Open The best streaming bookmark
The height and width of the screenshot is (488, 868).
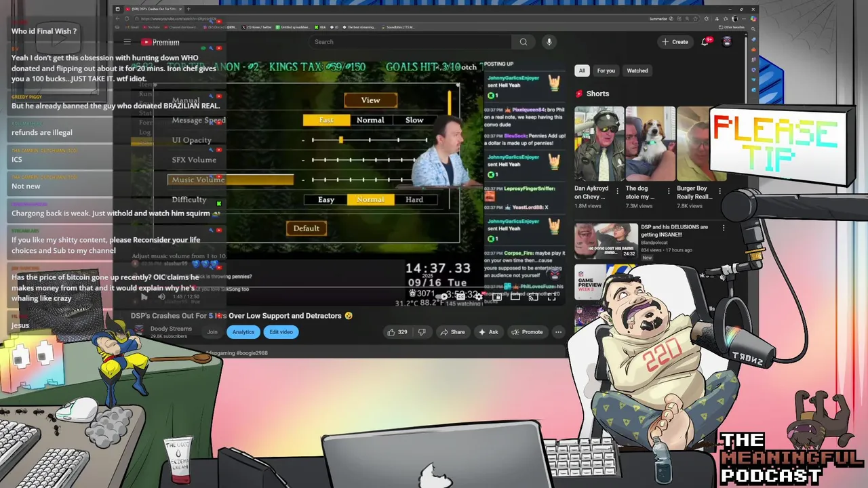click(x=359, y=27)
